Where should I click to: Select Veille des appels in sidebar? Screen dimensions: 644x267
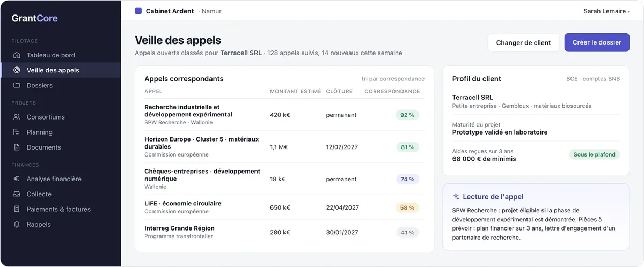pos(60,70)
